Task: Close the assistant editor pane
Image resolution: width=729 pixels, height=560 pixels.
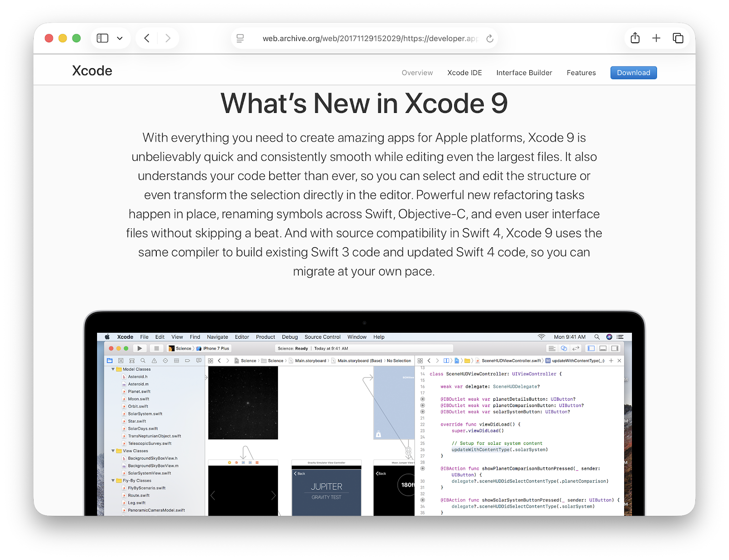Action: click(x=619, y=361)
